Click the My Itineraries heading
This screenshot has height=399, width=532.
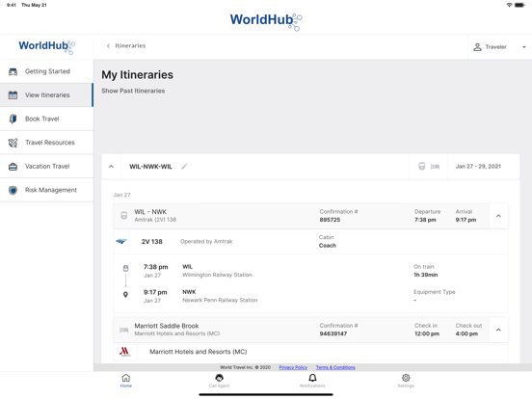[138, 75]
